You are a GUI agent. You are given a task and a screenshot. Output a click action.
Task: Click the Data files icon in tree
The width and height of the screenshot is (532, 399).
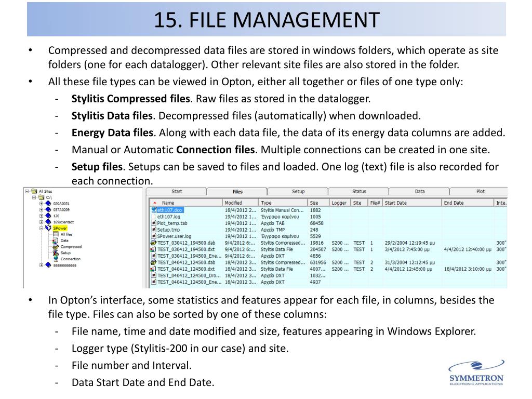(x=56, y=241)
